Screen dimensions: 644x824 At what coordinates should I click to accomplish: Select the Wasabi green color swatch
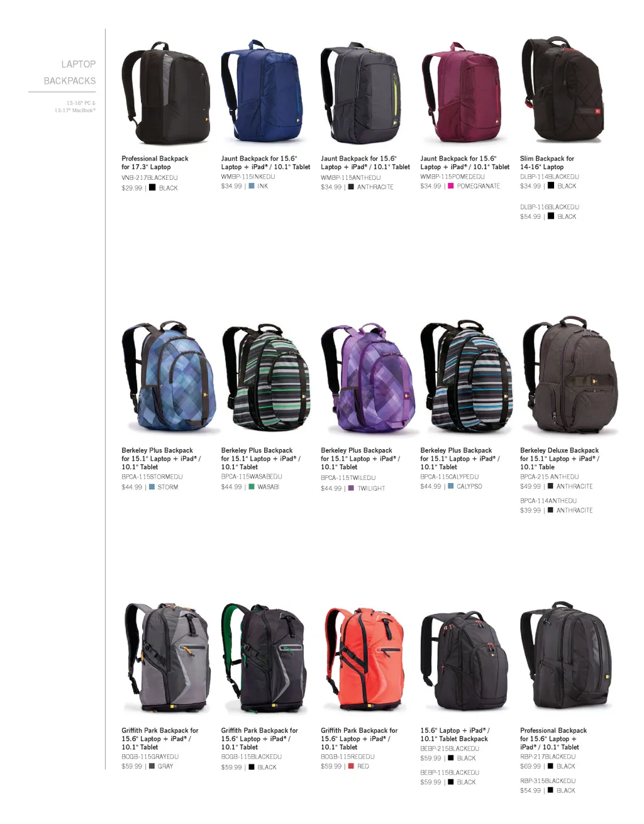coord(252,487)
